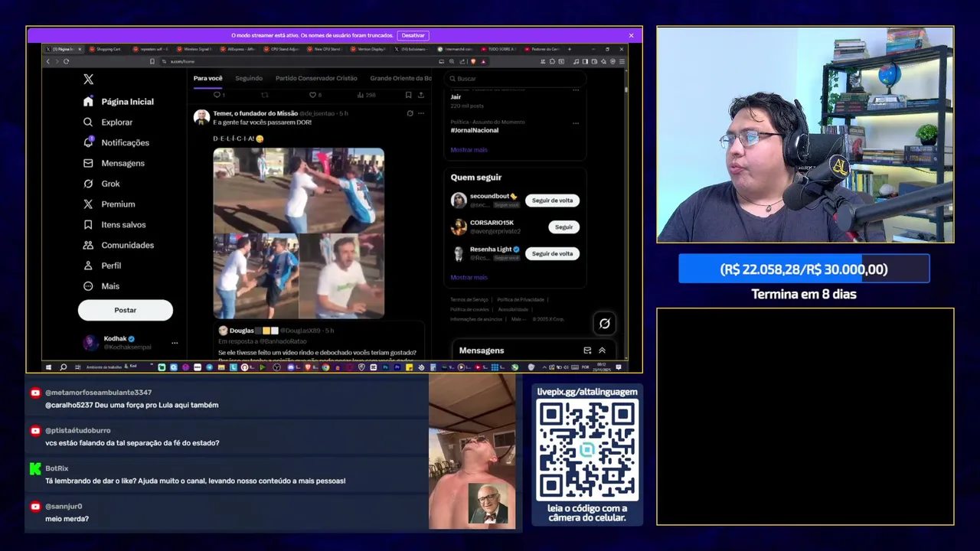This screenshot has height=551, width=980.
Task: Open Perfil in the sidebar
Action: [x=102, y=266]
